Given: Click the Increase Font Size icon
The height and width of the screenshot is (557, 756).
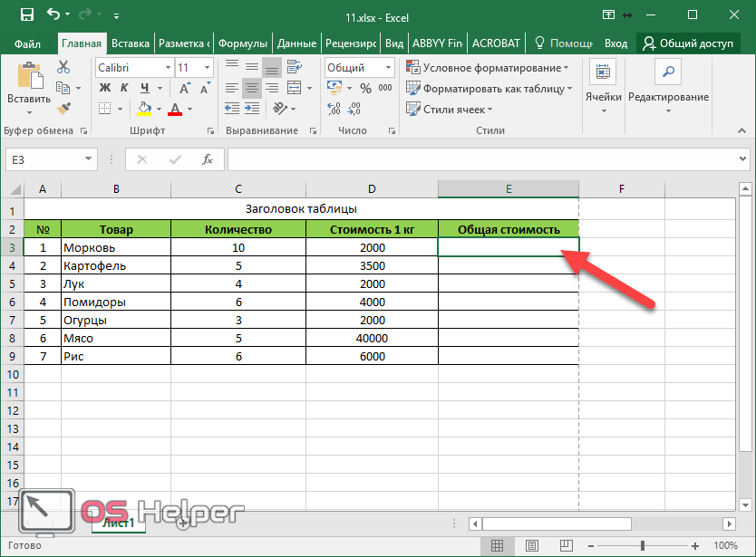Looking at the screenshot, I should click(x=184, y=89).
